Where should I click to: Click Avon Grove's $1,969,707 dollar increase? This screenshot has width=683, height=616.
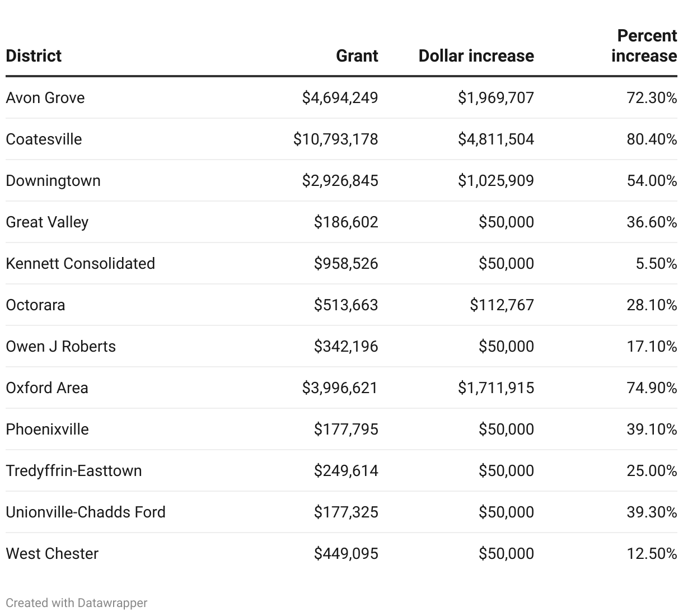[496, 98]
